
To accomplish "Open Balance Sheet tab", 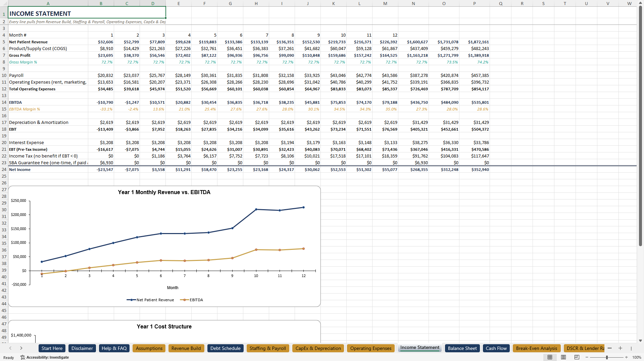I will pos(462,348).
